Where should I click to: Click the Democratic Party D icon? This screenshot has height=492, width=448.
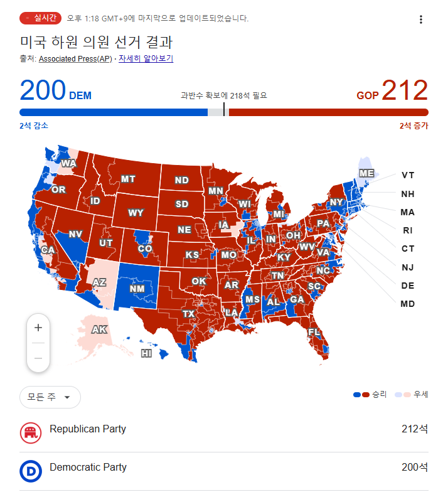pos(31,471)
